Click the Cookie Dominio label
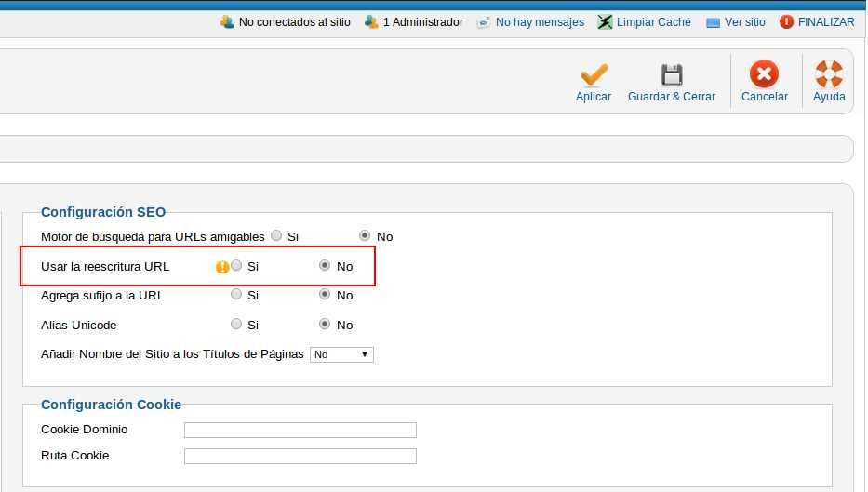 coord(84,430)
